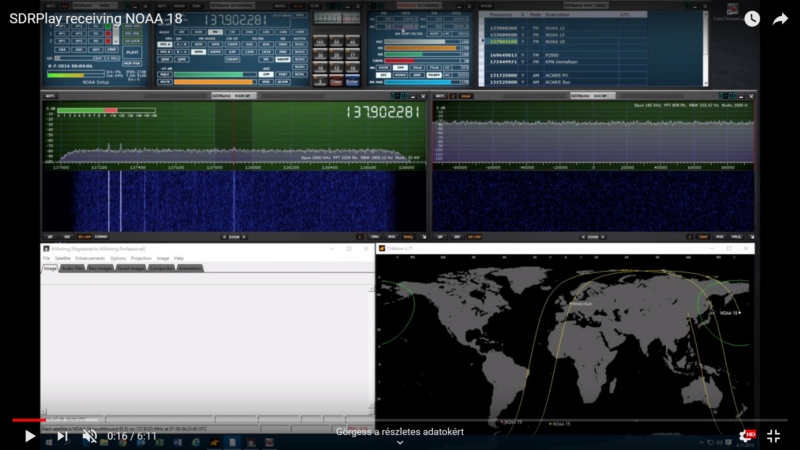Share the video with the arrow icon
This screenshot has height=450, width=800.
[780, 19]
